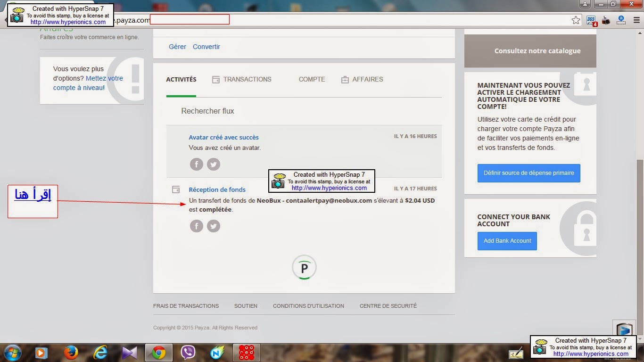Open 'Avatar créé avec succès' activity
The height and width of the screenshot is (362, 644).
coord(223,137)
